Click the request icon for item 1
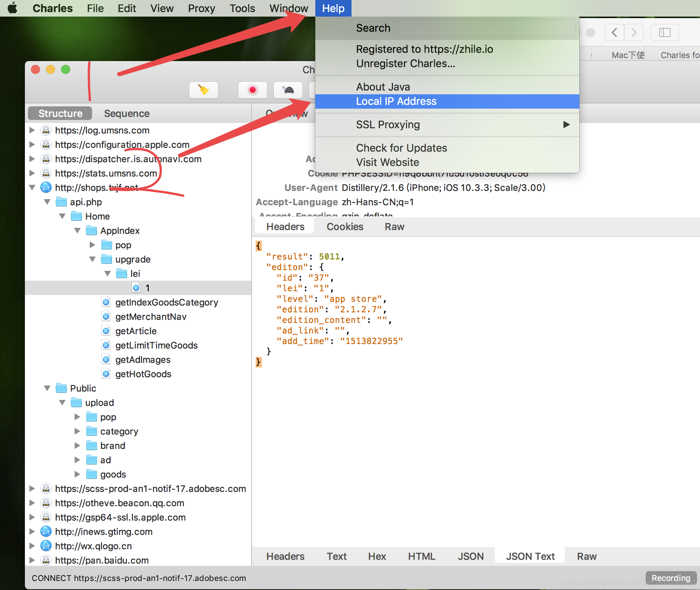Image resolution: width=700 pixels, height=590 pixels. (136, 288)
